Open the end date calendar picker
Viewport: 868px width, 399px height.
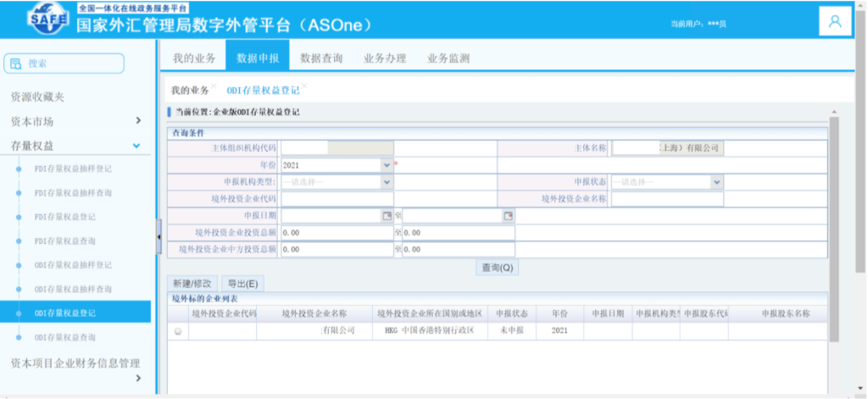[x=508, y=216]
